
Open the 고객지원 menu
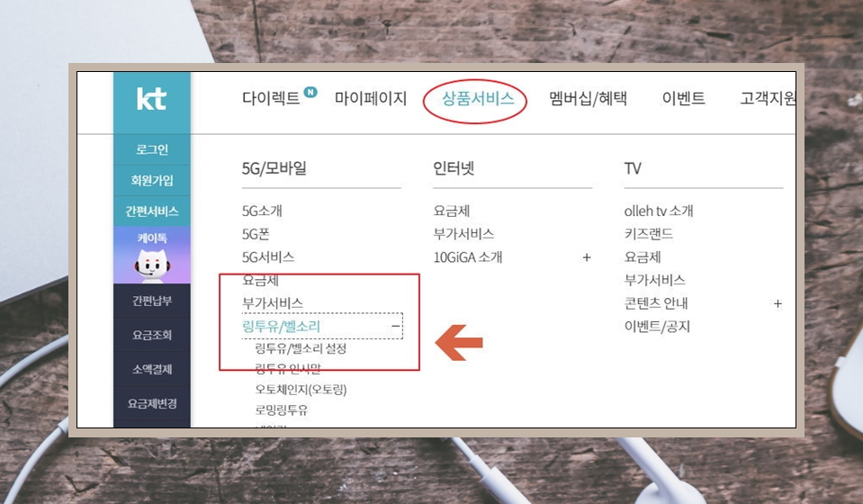[x=768, y=98]
